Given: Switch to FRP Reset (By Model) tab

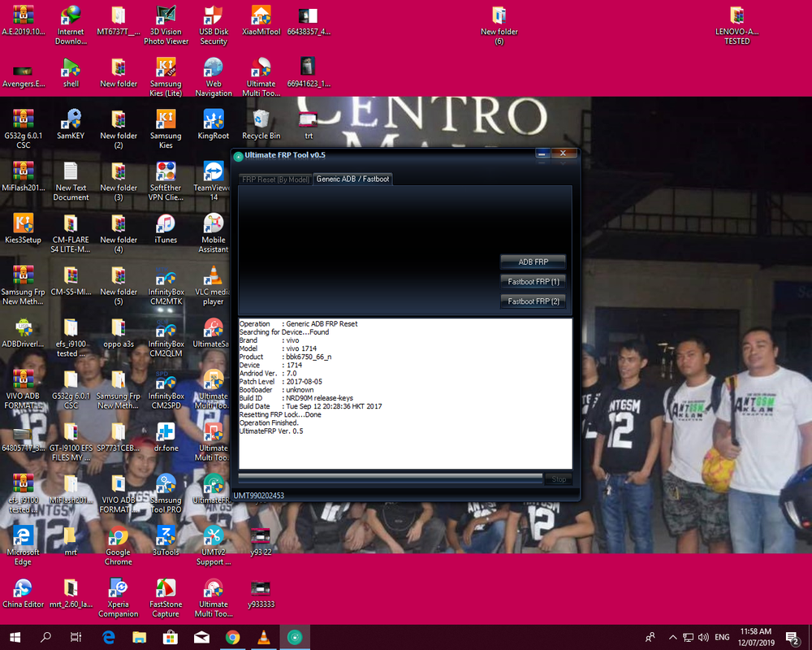Looking at the screenshot, I should pyautogui.click(x=275, y=180).
